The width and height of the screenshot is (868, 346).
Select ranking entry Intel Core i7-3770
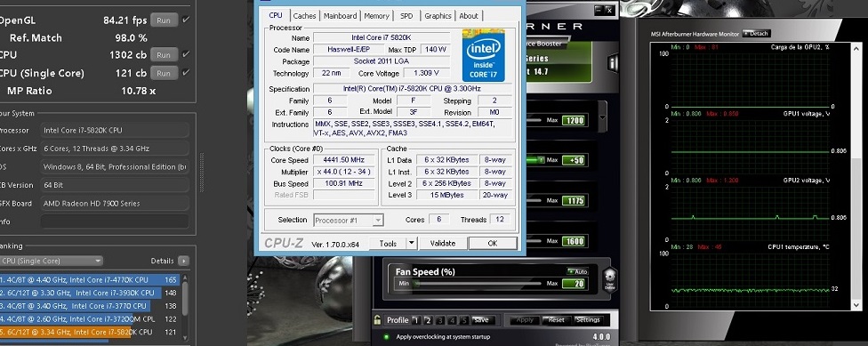[x=88, y=306]
